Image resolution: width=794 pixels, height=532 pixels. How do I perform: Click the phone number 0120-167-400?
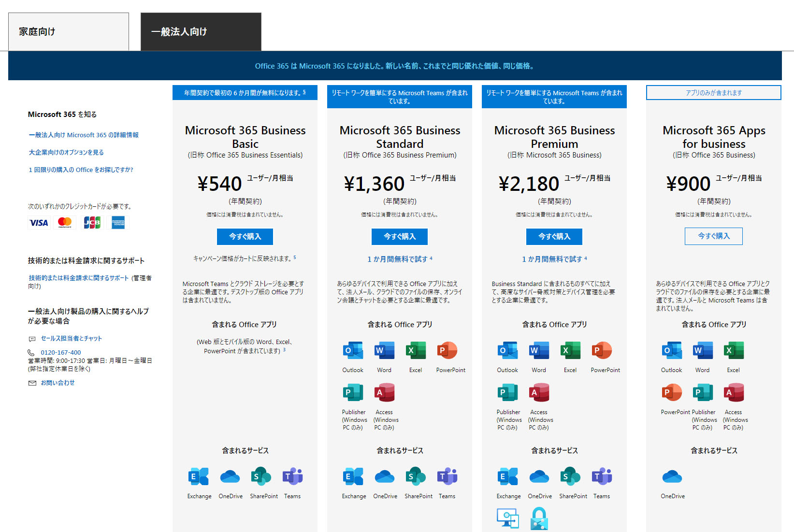pos(61,352)
